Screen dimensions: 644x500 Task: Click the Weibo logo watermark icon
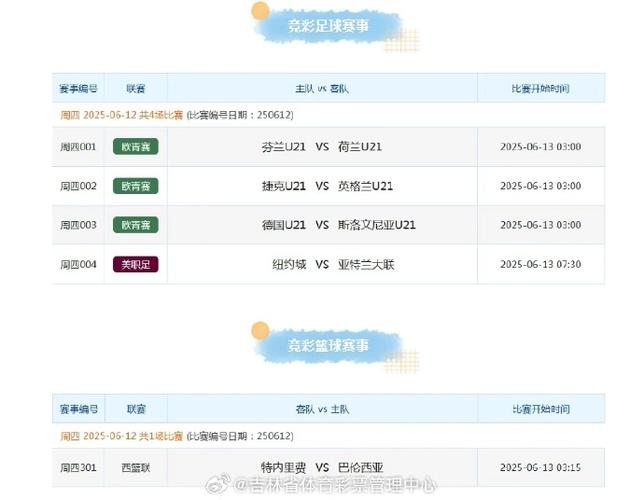click(x=218, y=483)
